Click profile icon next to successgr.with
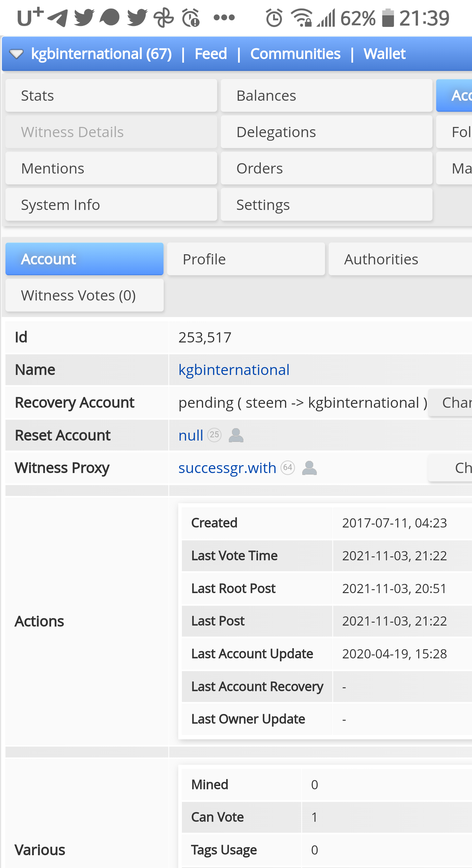This screenshot has height=868, width=472. pyautogui.click(x=309, y=468)
